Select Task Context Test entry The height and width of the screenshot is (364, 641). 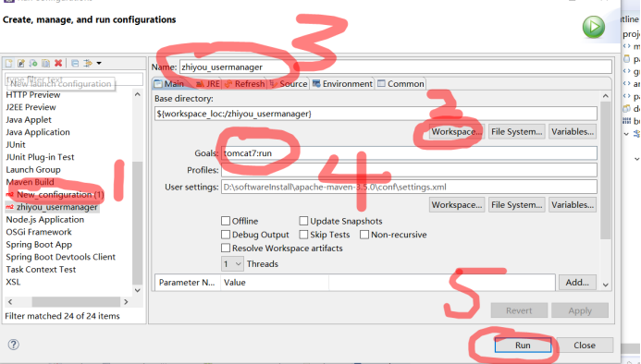[41, 270]
